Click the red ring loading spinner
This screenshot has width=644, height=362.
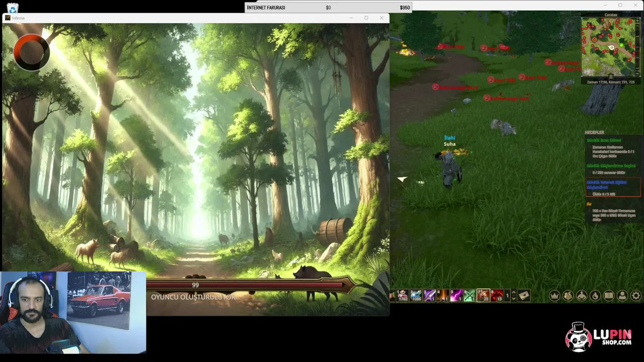31,51
